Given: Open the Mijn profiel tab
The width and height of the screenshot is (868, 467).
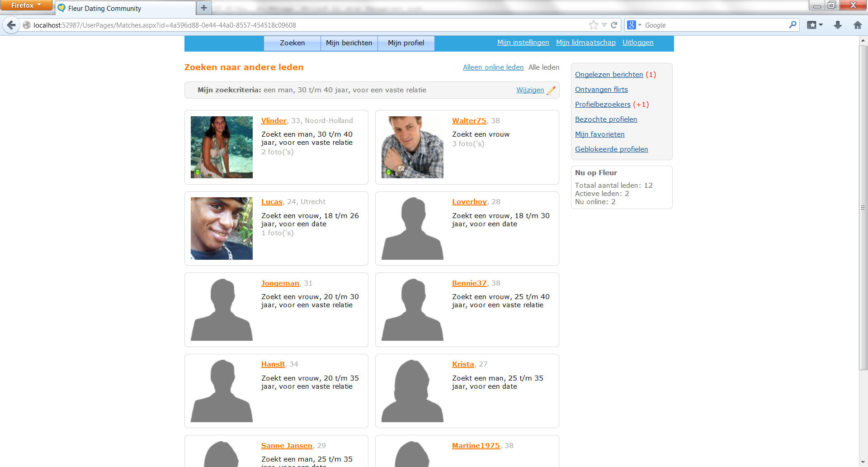Looking at the screenshot, I should [406, 43].
